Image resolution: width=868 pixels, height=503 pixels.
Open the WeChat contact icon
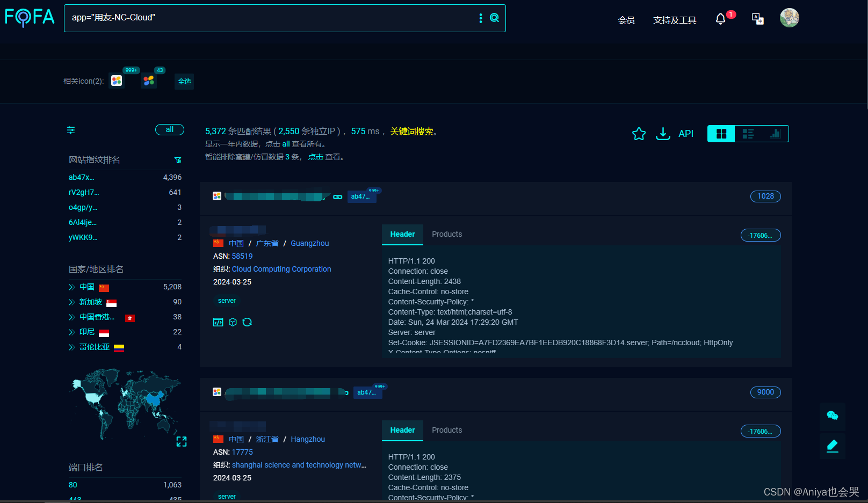(833, 415)
